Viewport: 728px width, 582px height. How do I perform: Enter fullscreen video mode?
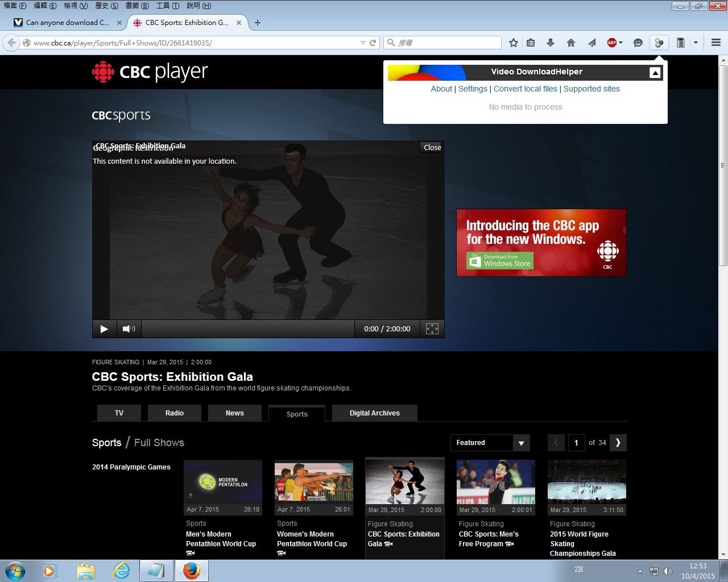432,329
